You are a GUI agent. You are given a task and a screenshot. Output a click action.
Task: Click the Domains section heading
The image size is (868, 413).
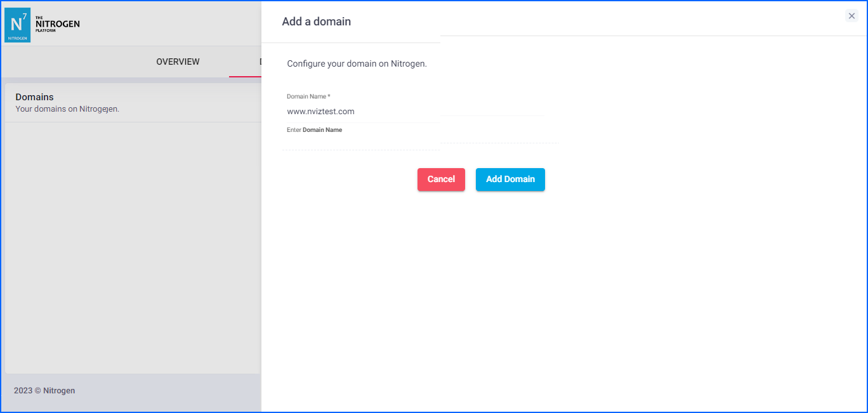[34, 97]
